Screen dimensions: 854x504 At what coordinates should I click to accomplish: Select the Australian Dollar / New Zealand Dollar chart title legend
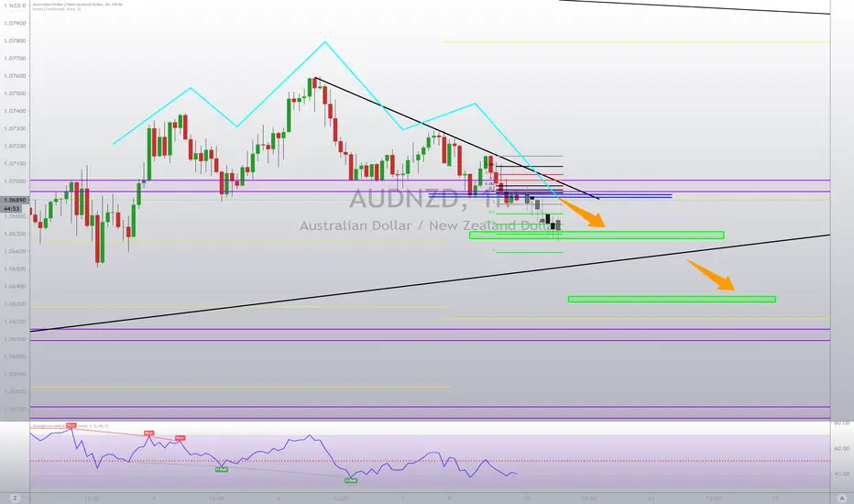77,5
